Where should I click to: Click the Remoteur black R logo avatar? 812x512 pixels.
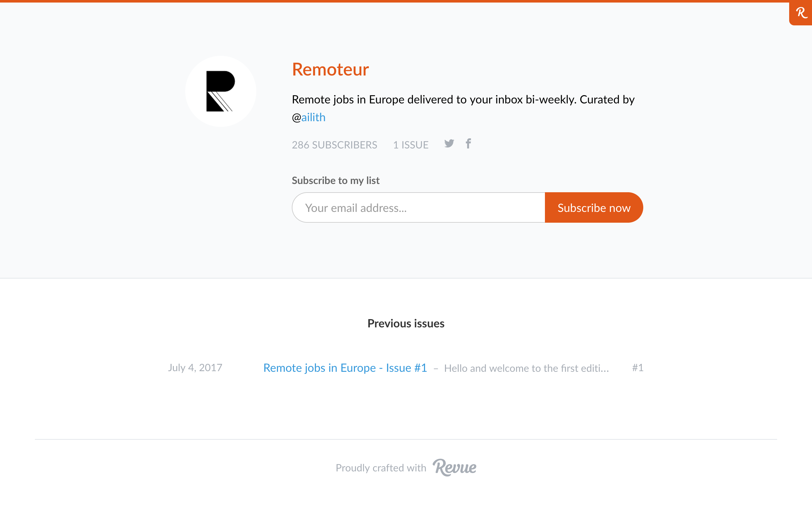point(220,91)
